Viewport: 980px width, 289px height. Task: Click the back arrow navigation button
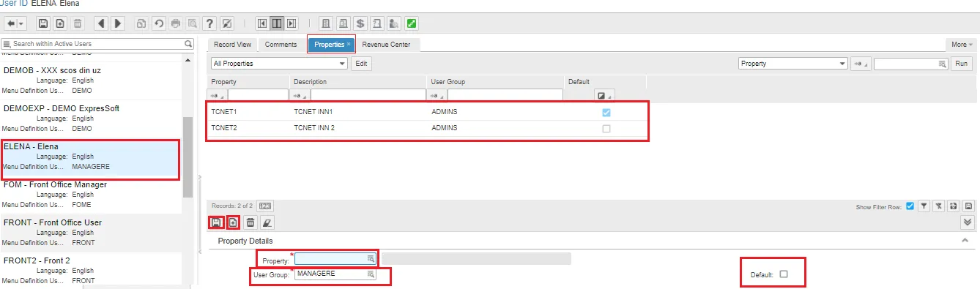coord(12,23)
